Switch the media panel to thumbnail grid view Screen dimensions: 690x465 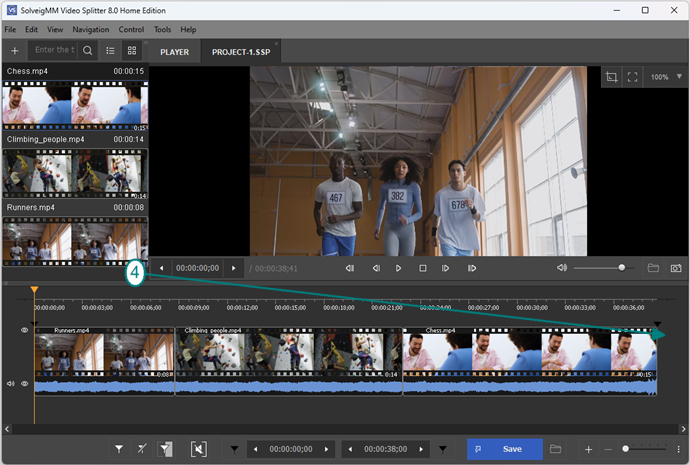[132, 51]
